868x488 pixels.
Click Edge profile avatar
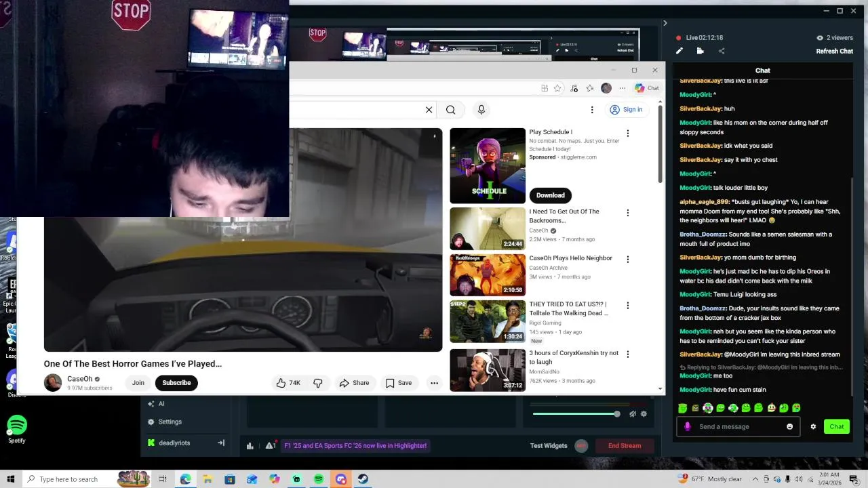pyautogui.click(x=606, y=88)
